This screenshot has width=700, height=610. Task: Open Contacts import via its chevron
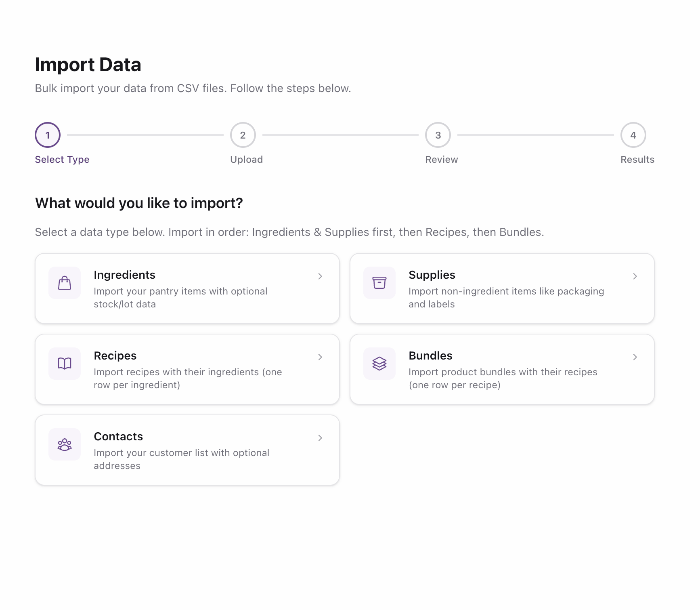click(320, 438)
